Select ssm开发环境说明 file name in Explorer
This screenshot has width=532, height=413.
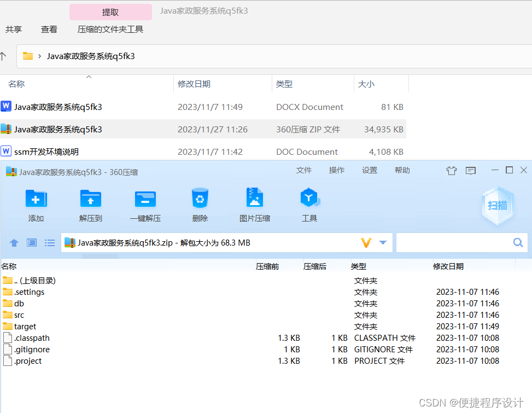46,152
